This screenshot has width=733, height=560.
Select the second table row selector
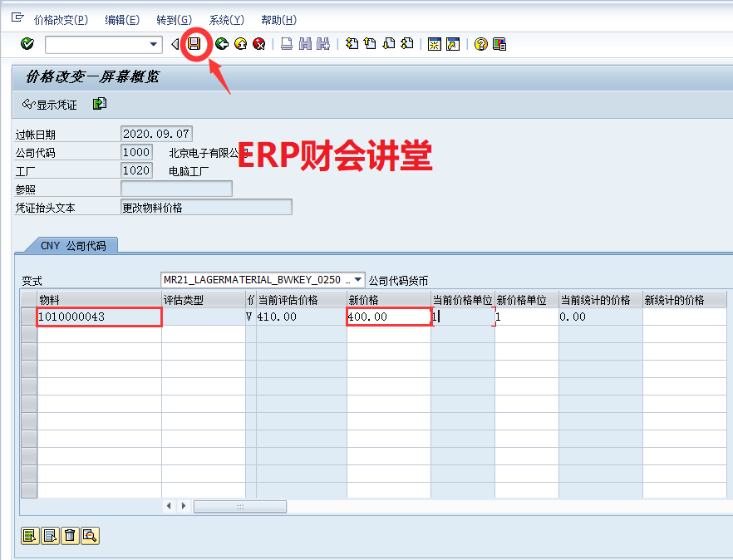point(29,334)
